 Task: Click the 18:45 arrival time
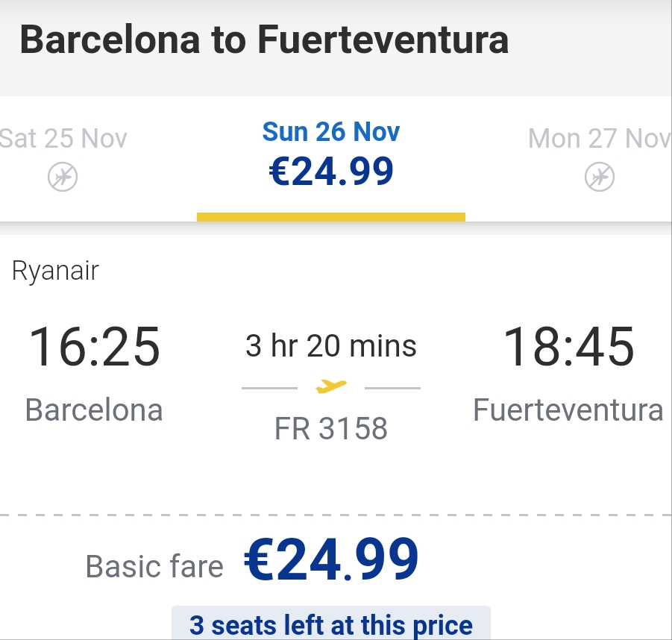click(x=568, y=346)
